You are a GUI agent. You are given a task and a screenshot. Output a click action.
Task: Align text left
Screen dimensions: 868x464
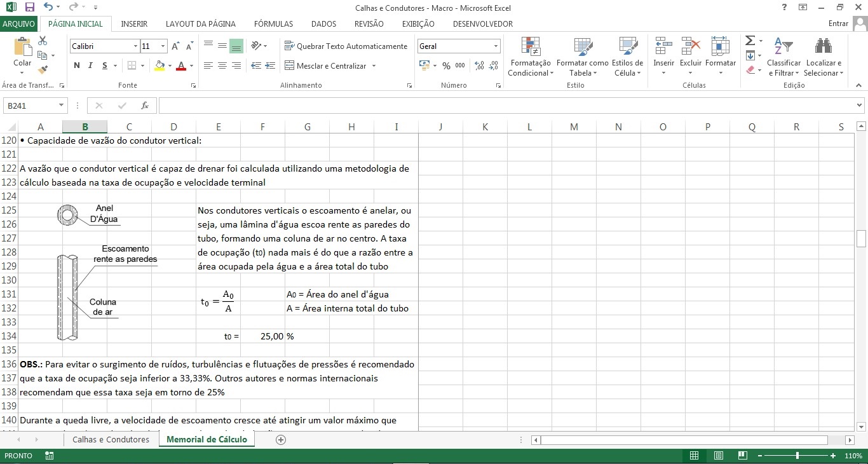coord(208,65)
